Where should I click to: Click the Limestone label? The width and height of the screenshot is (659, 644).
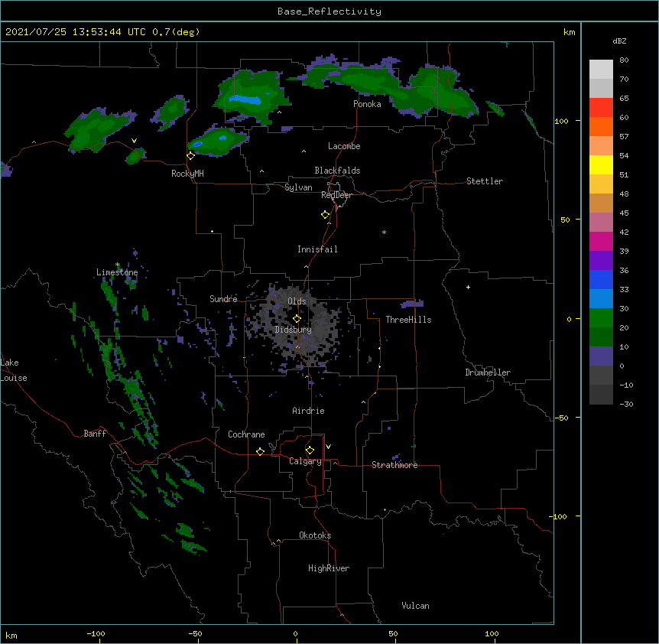click(117, 272)
